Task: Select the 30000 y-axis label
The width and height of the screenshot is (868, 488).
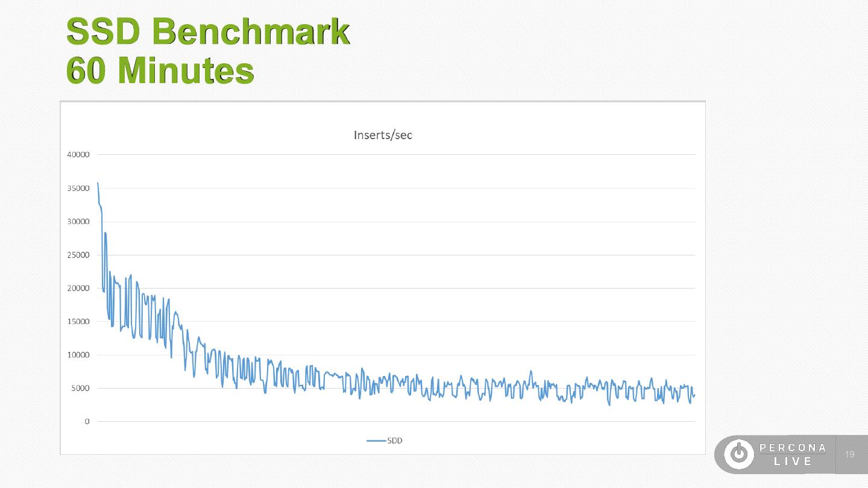Action: [77, 222]
